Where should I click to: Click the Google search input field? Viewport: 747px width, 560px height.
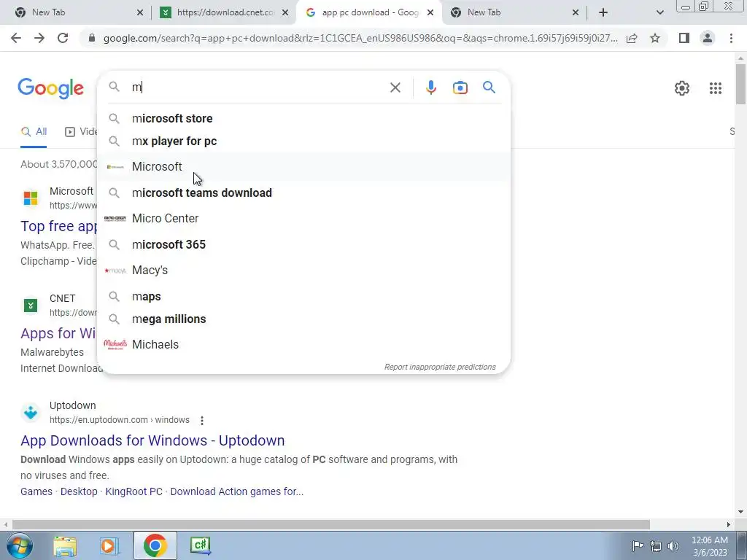point(258,87)
